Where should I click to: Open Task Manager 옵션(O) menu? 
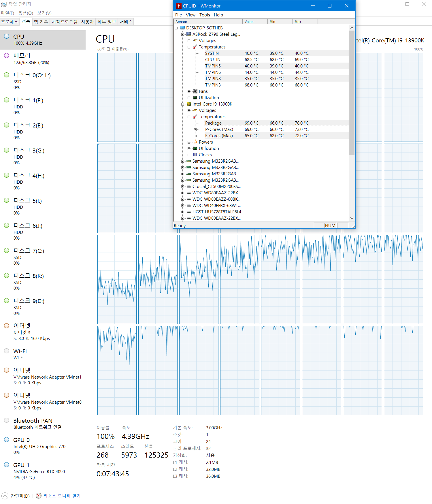click(x=26, y=13)
